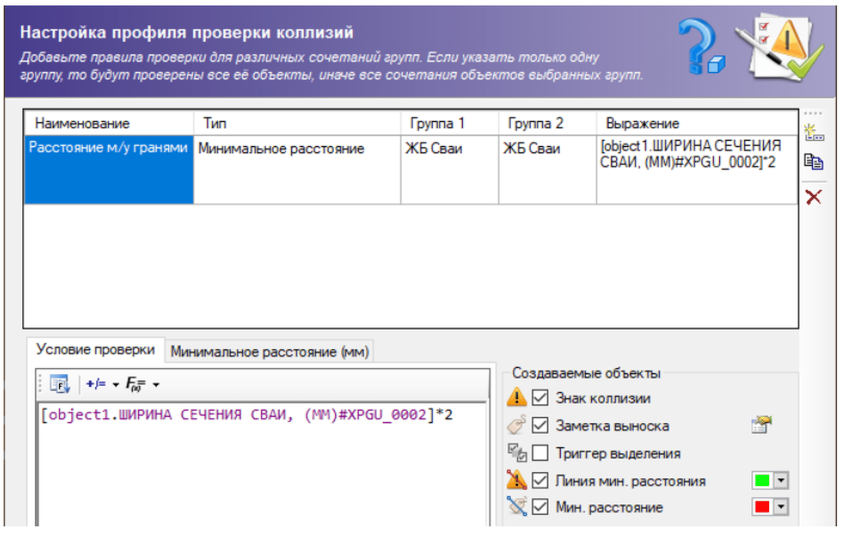Uncheck the Заметка выноска checkbox
842x533 pixels.
(540, 426)
